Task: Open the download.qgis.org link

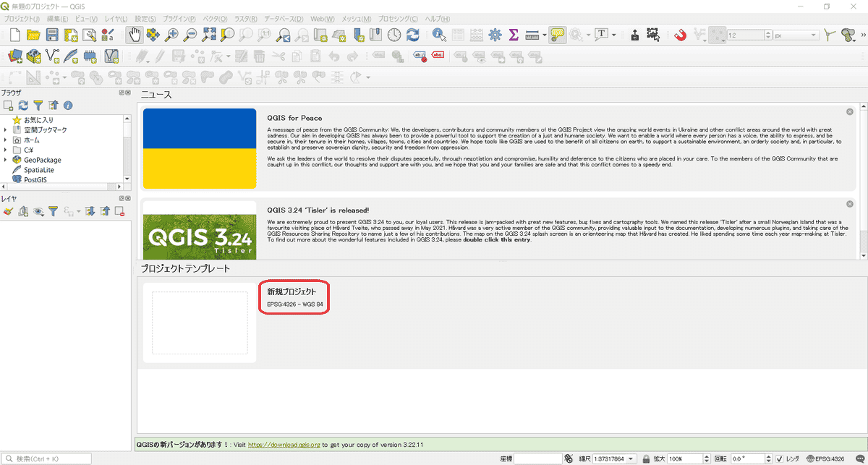Action: (284, 445)
